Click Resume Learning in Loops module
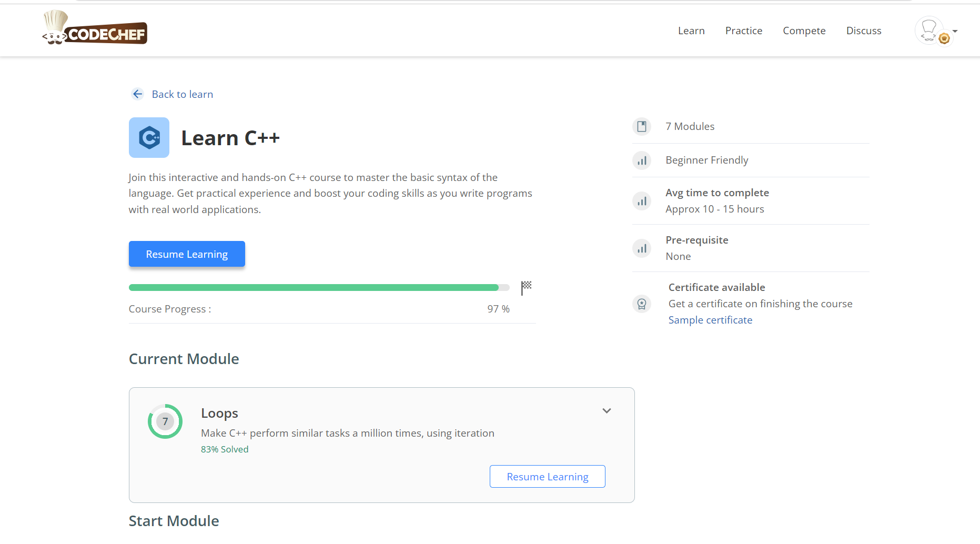This screenshot has height=544, width=980. pos(548,477)
